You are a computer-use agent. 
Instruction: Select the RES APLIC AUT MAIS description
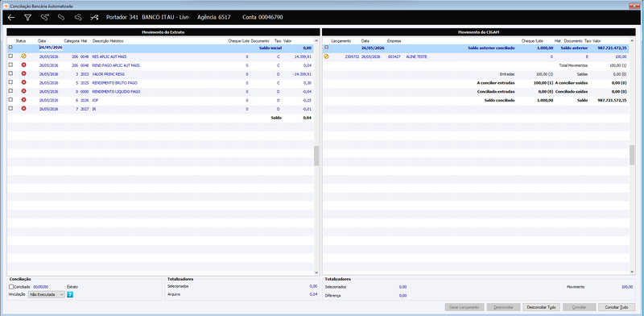pyautogui.click(x=109, y=56)
